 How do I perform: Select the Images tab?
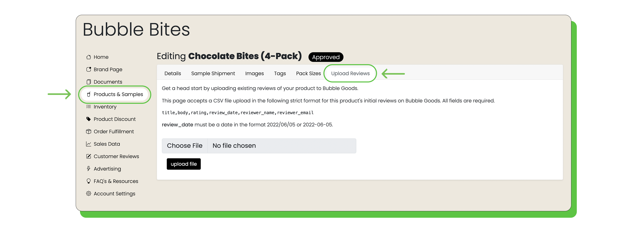[254, 74]
